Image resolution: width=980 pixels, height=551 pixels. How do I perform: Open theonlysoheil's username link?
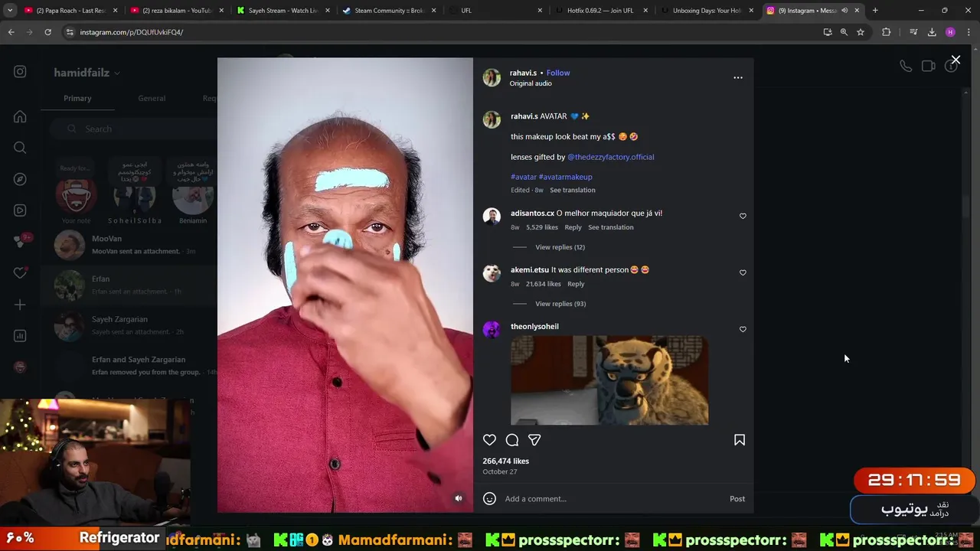tap(534, 326)
